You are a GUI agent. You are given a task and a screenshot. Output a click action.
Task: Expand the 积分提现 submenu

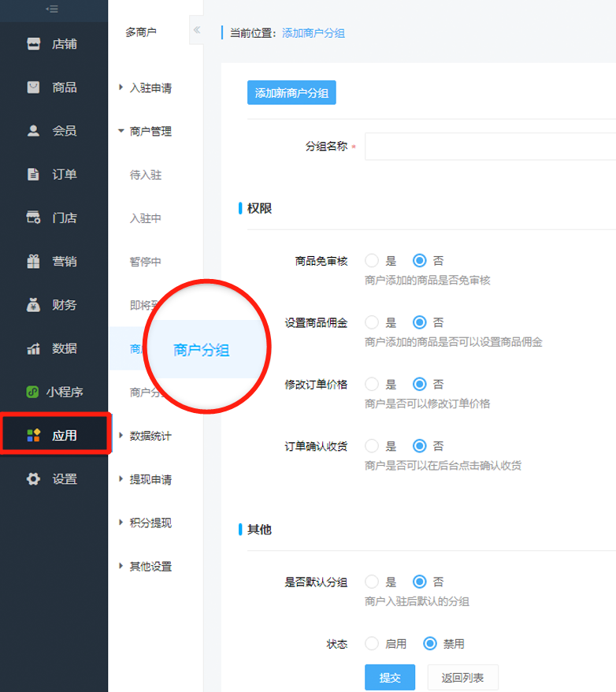pos(150,523)
